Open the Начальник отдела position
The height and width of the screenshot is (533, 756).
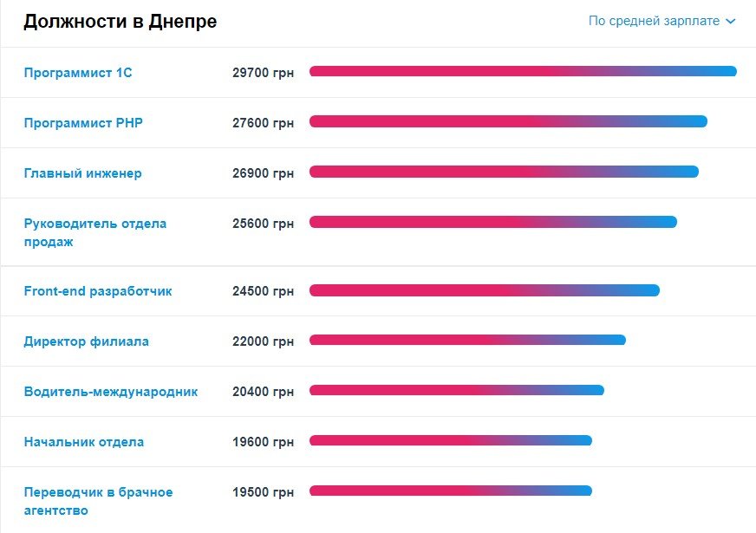83,442
